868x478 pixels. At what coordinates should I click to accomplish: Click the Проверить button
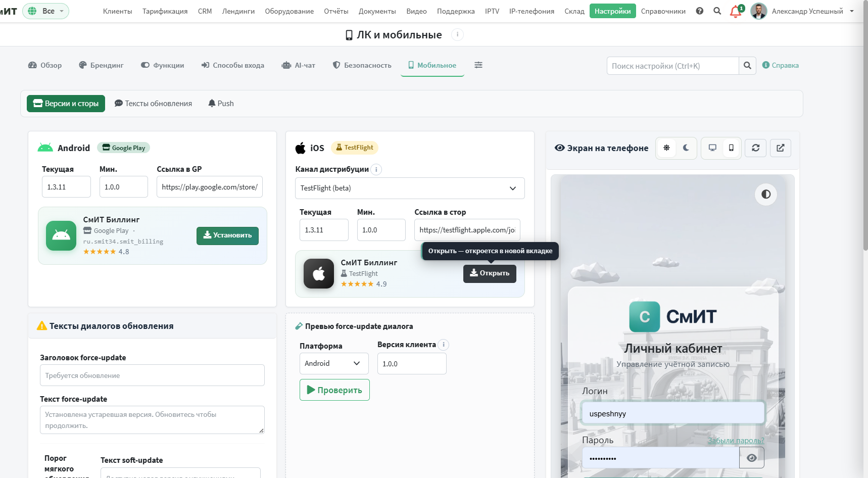(334, 390)
